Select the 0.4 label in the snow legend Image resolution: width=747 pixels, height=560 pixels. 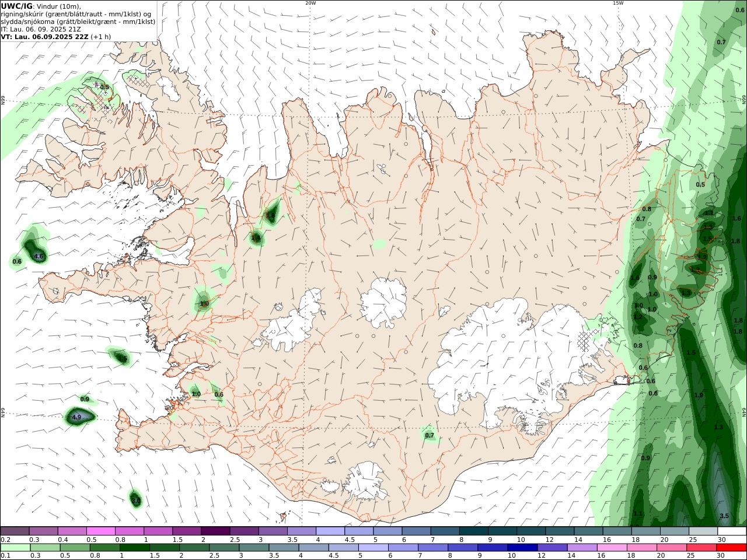pos(63,540)
